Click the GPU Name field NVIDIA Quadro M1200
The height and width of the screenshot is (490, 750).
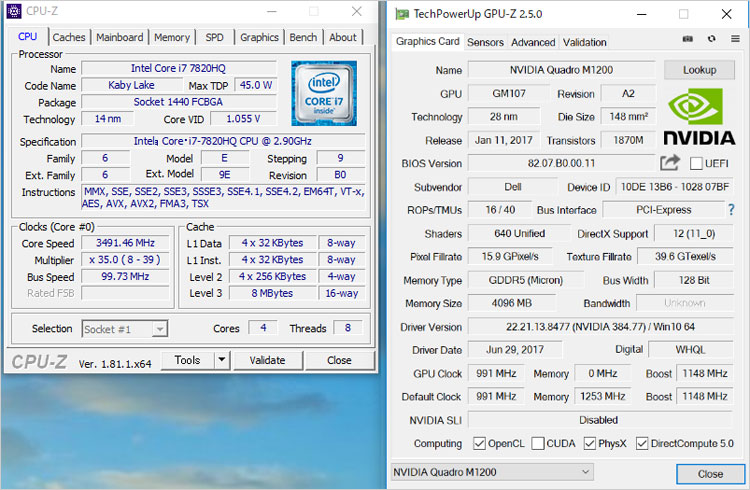point(562,70)
